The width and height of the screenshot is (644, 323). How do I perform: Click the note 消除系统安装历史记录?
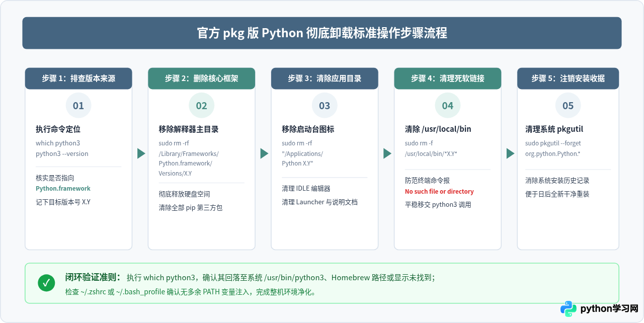[x=557, y=181]
